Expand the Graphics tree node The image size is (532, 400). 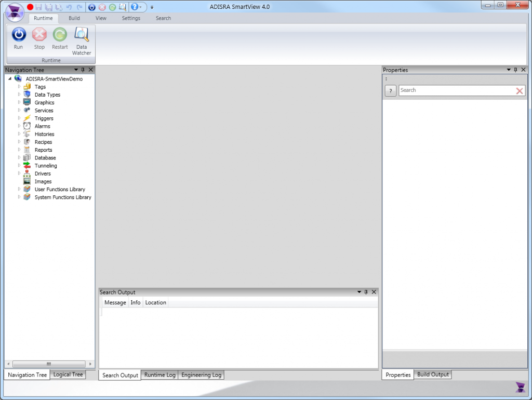click(x=19, y=102)
